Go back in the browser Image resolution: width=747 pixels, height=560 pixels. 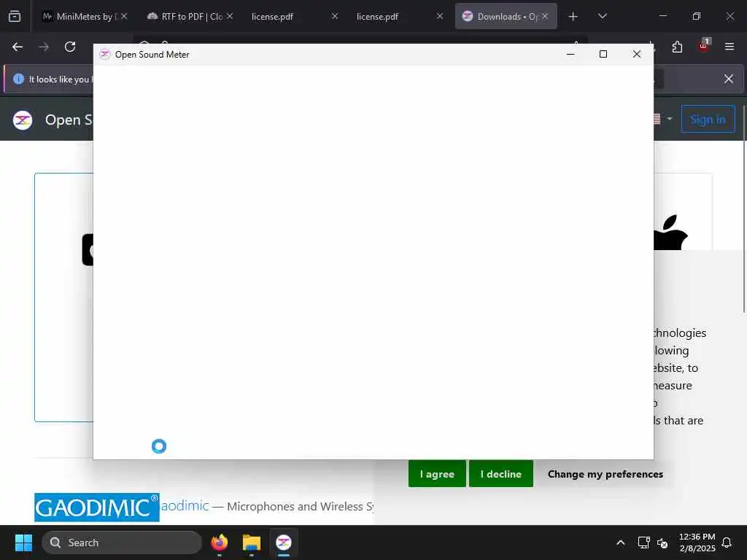pyautogui.click(x=18, y=47)
